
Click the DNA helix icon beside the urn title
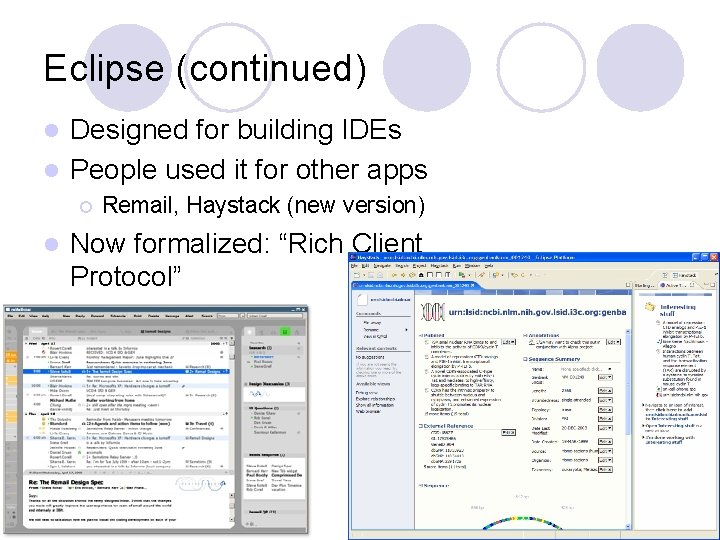click(432, 312)
